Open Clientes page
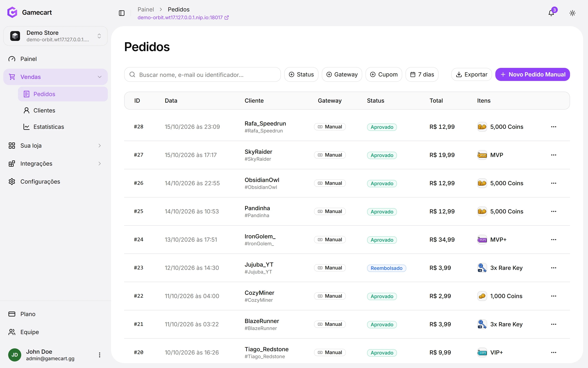Viewport: 588px width, 368px height. click(63, 110)
